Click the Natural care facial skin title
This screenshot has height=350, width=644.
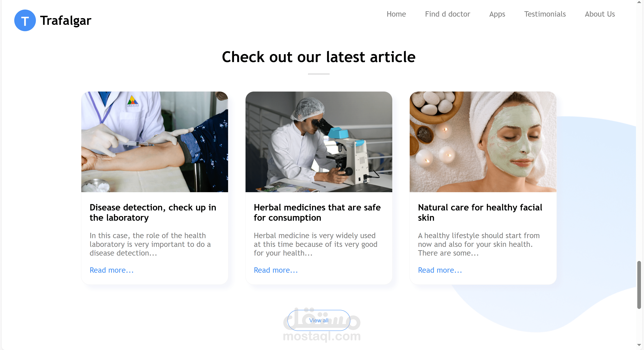(x=480, y=212)
